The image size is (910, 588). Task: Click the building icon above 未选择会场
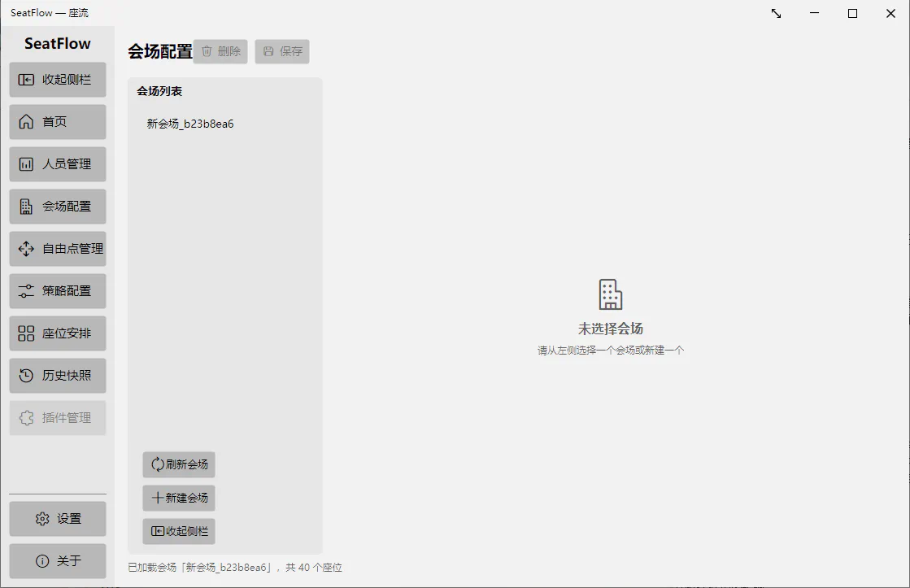[611, 294]
